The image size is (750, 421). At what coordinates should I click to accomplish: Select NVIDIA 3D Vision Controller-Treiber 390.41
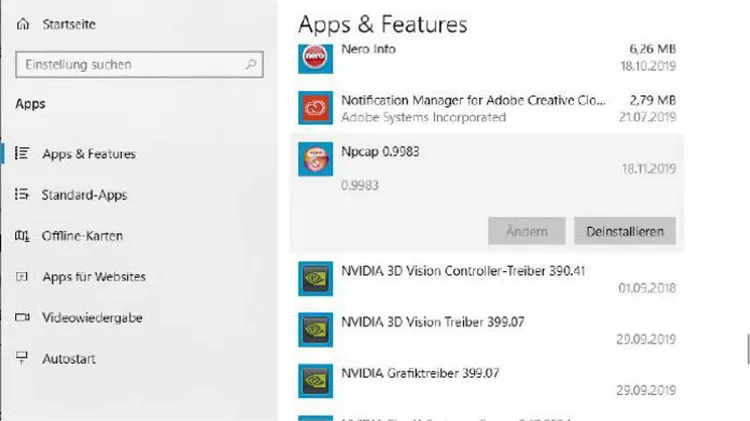point(463,271)
